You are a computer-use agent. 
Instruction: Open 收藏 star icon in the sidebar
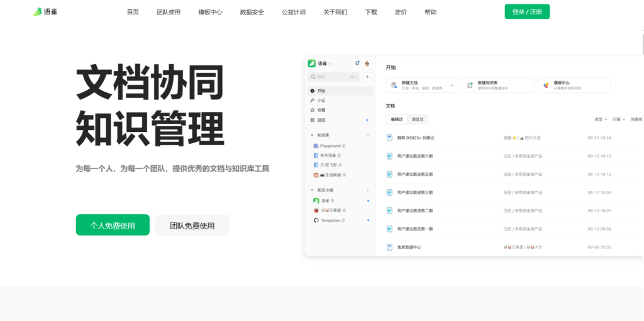[313, 110]
